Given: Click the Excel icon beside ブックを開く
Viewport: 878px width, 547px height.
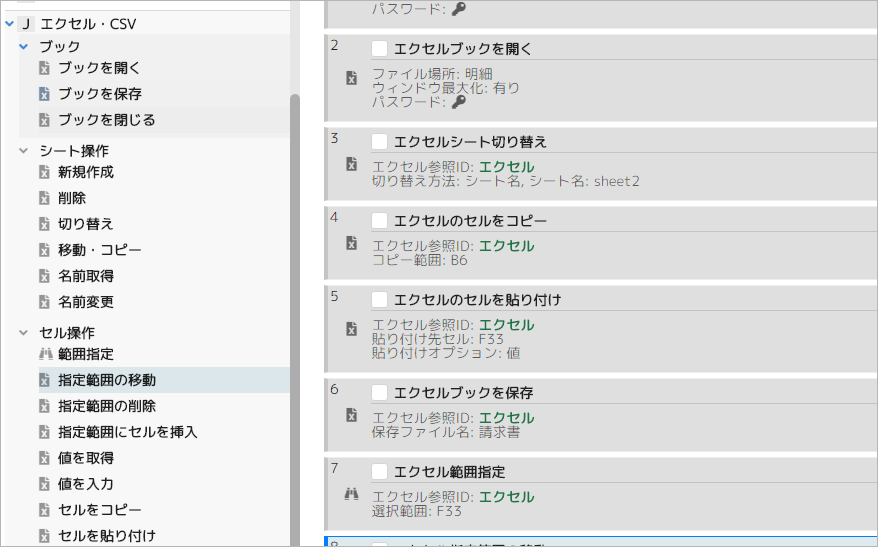Looking at the screenshot, I should coord(44,68).
